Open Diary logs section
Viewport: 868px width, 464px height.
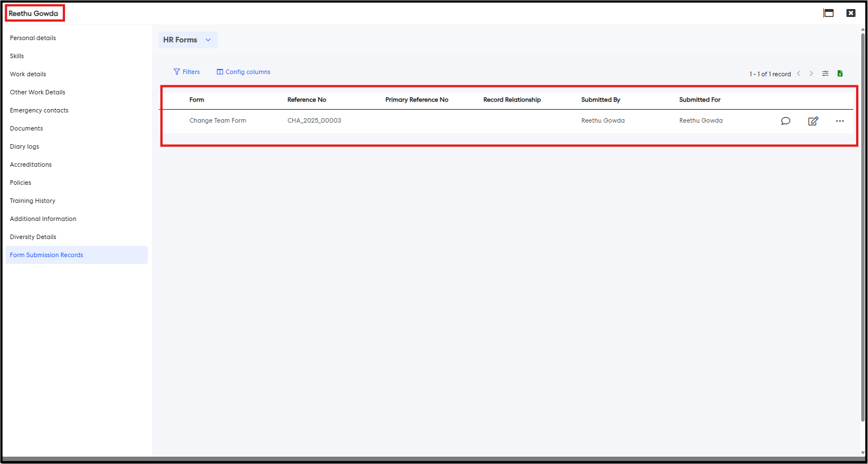24,146
